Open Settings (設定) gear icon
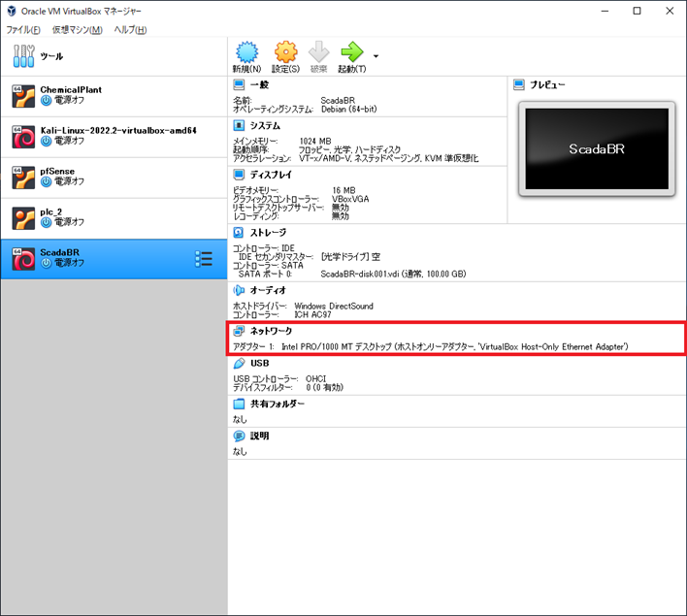The image size is (687, 616). (x=285, y=52)
